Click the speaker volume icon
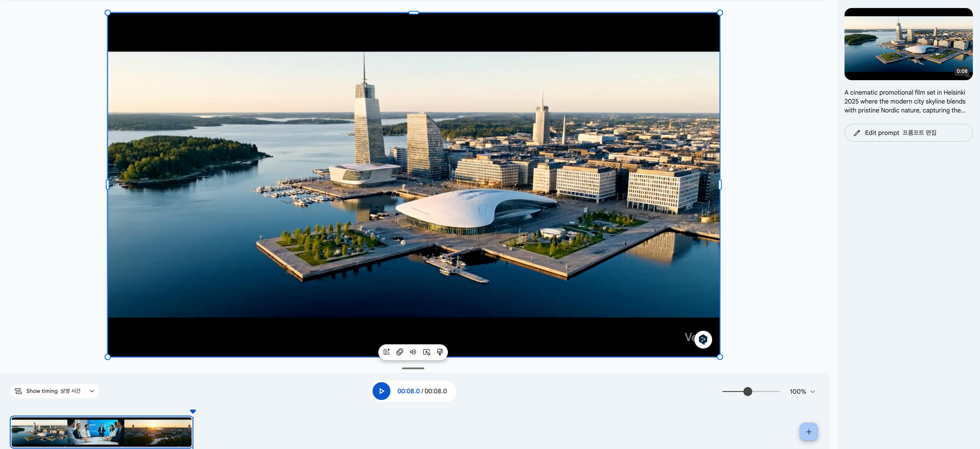 coord(413,352)
